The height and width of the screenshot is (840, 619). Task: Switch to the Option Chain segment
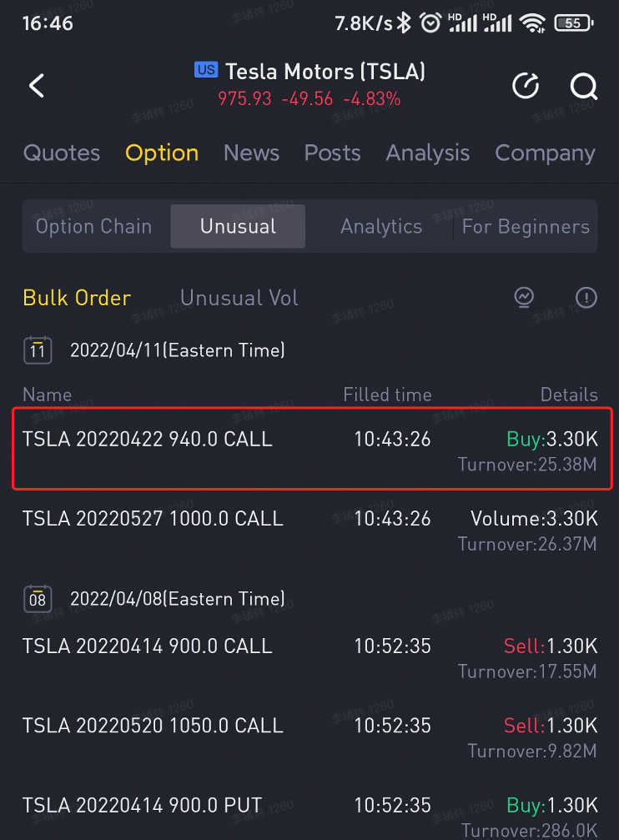[94, 226]
